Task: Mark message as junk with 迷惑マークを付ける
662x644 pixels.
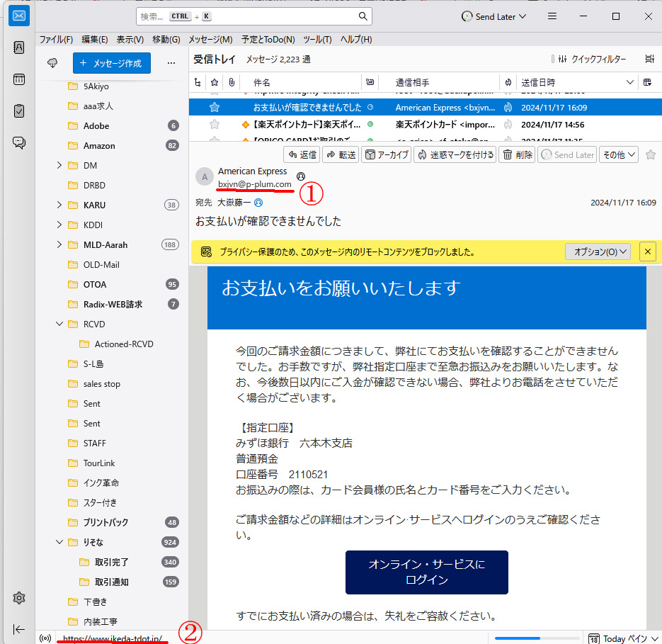Action: point(455,154)
